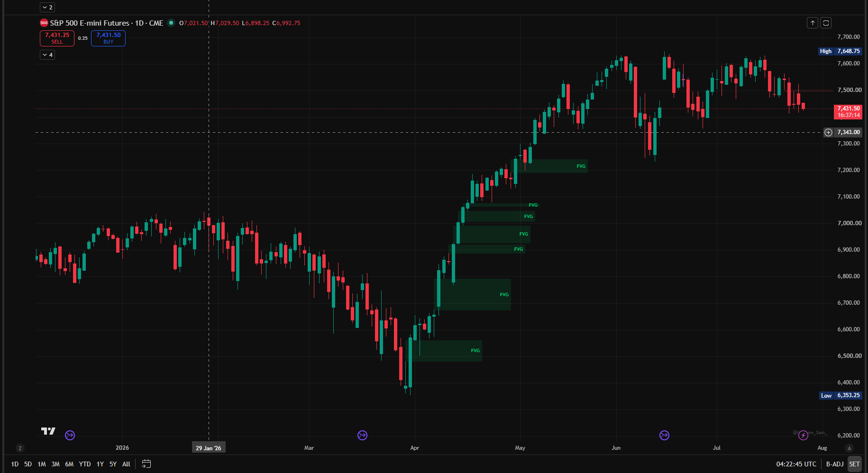Viewport: 868px width, 473px height.
Task: Select the YTD time range
Action: coord(85,464)
